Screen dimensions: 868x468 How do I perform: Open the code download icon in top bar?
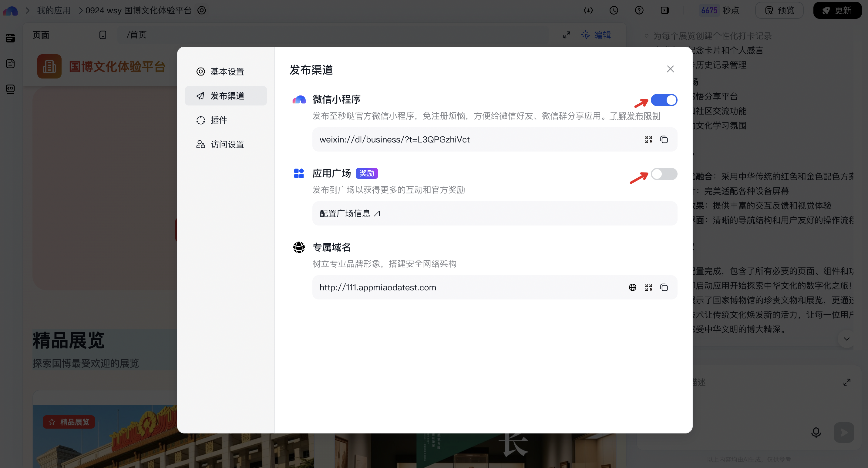point(588,10)
